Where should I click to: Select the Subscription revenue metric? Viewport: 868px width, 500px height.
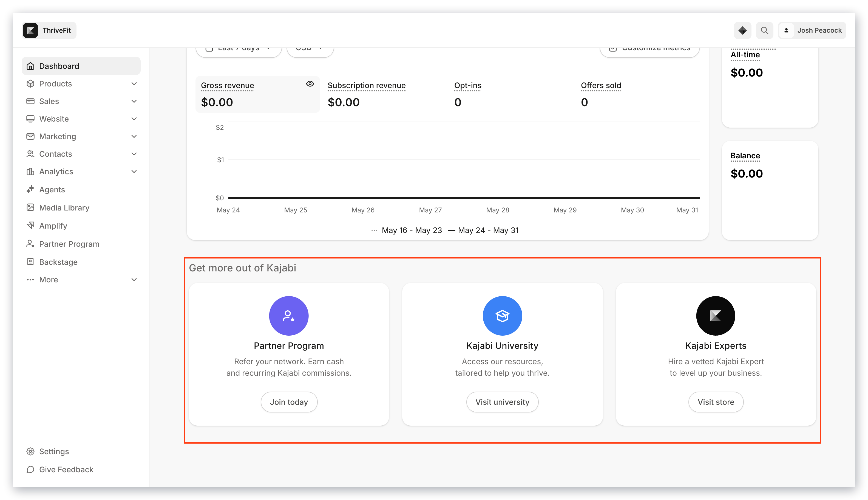click(366, 86)
